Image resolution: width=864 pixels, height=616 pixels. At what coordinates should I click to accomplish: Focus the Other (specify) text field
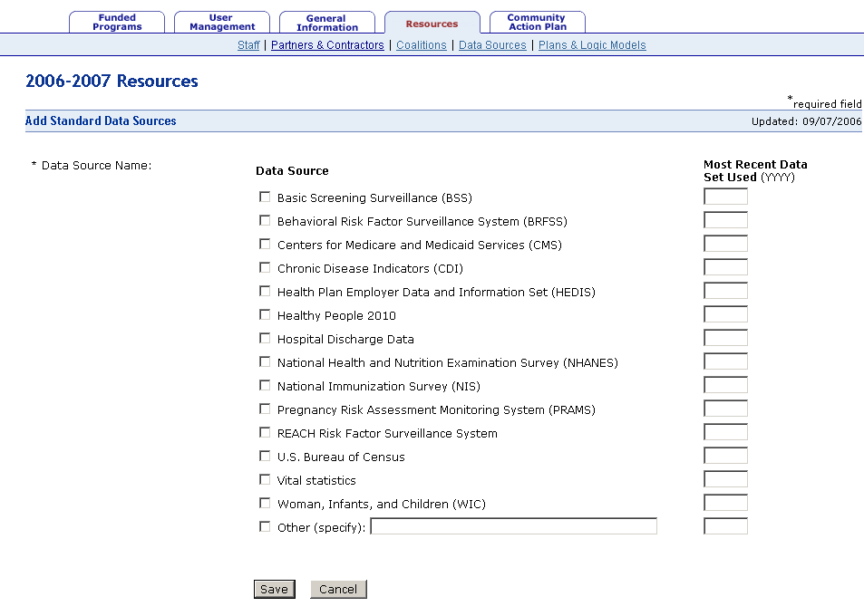[513, 526]
